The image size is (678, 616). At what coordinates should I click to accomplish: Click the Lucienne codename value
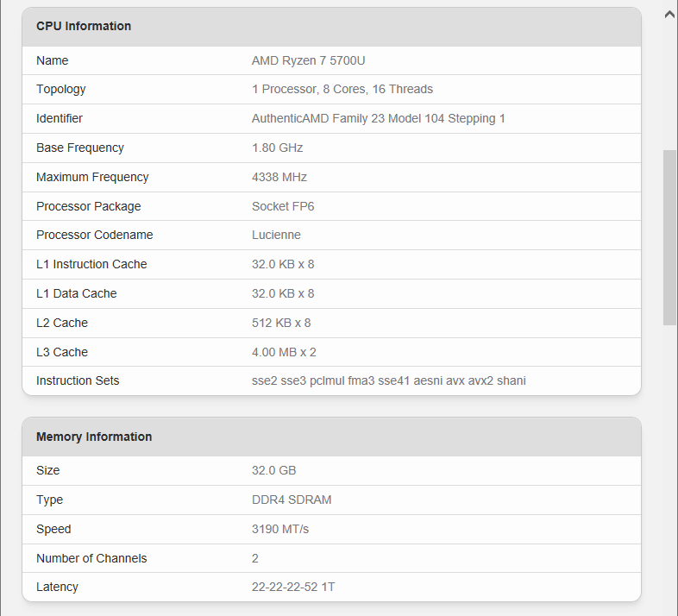(276, 235)
